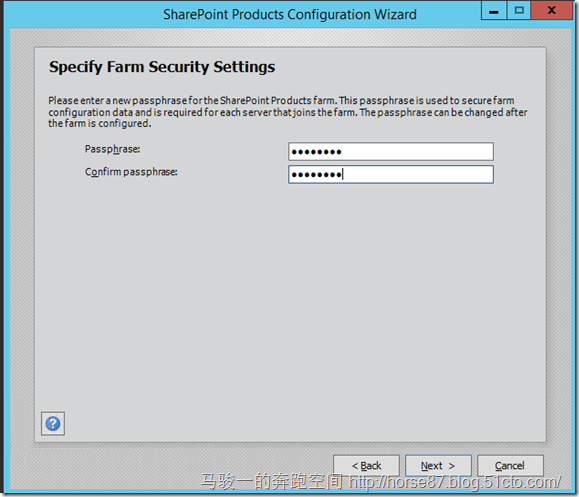The height and width of the screenshot is (497, 579).
Task: Maximize the Configuration Wizard window
Action: pyautogui.click(x=519, y=10)
